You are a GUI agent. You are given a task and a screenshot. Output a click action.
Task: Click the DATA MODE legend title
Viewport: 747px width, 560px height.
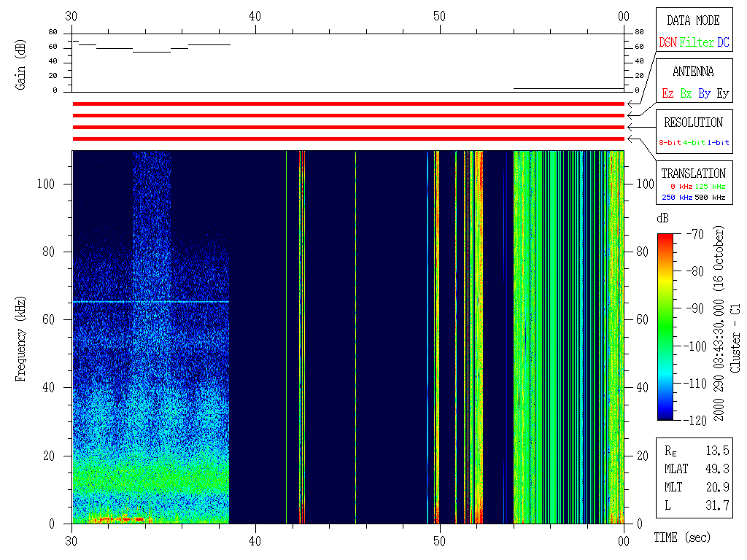[693, 20]
